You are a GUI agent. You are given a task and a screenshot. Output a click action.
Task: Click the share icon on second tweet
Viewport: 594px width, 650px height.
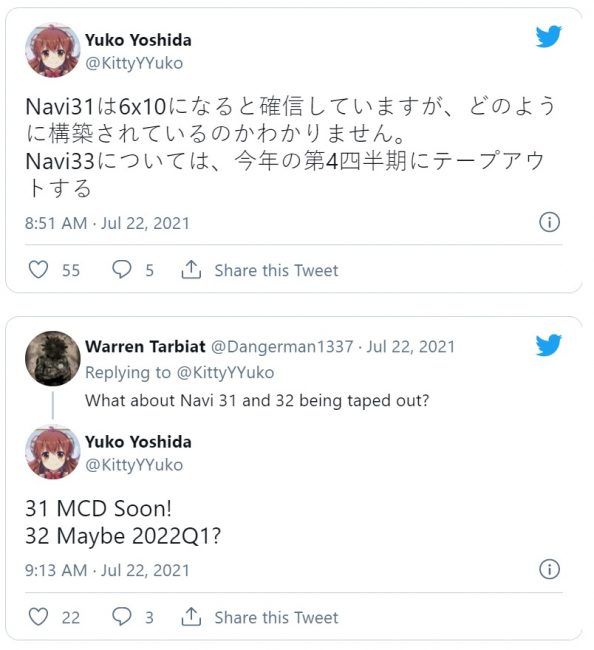click(x=191, y=616)
